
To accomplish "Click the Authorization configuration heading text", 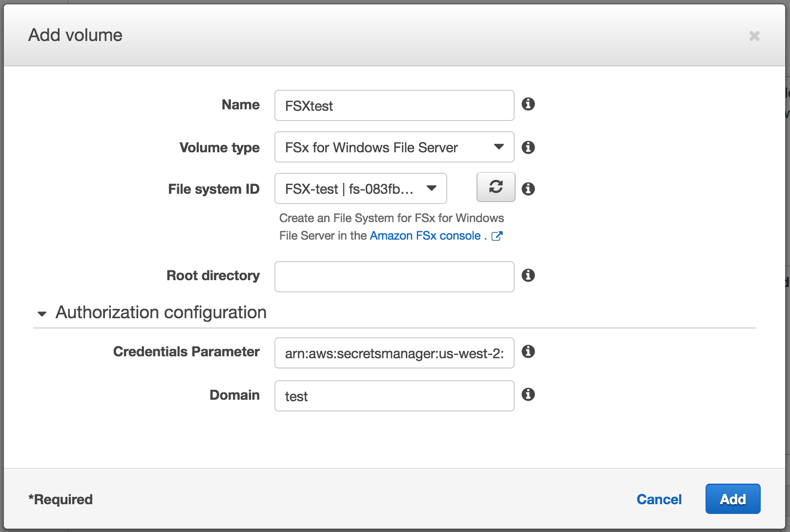I will pyautogui.click(x=161, y=312).
